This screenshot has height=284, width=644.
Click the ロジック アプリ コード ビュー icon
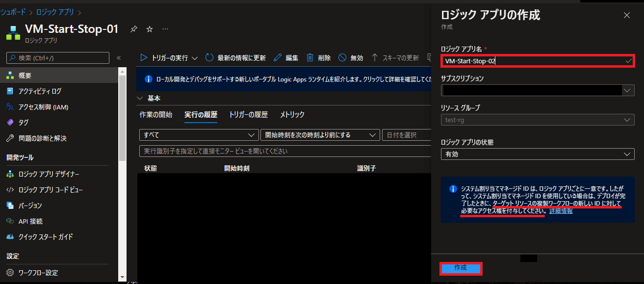(x=10, y=190)
